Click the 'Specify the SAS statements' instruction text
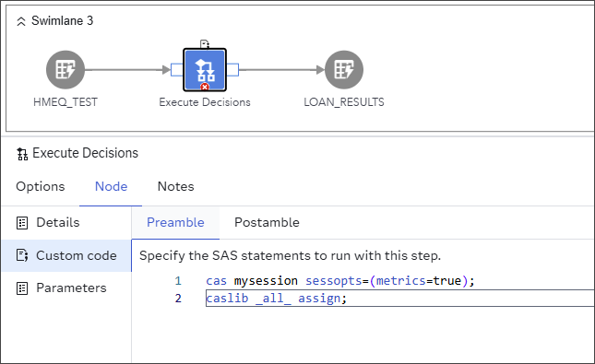Image resolution: width=595 pixels, height=364 pixels. pos(290,255)
